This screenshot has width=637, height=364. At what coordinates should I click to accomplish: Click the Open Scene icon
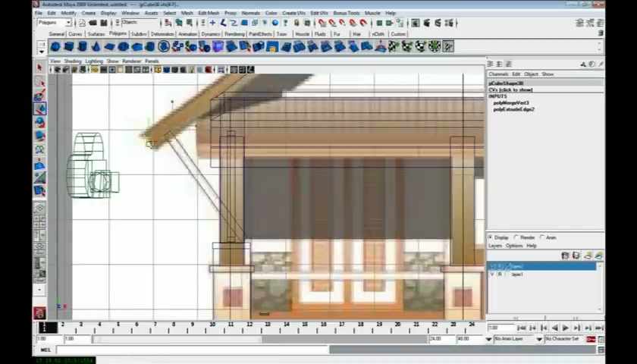point(93,23)
